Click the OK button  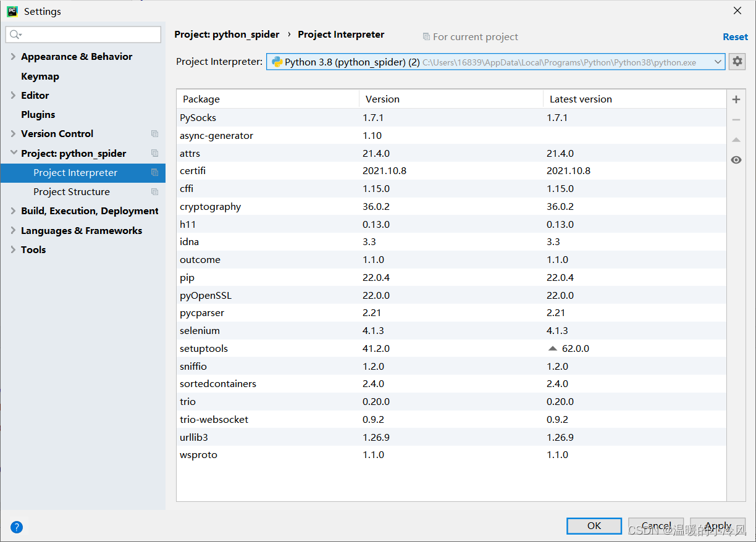coord(594,526)
